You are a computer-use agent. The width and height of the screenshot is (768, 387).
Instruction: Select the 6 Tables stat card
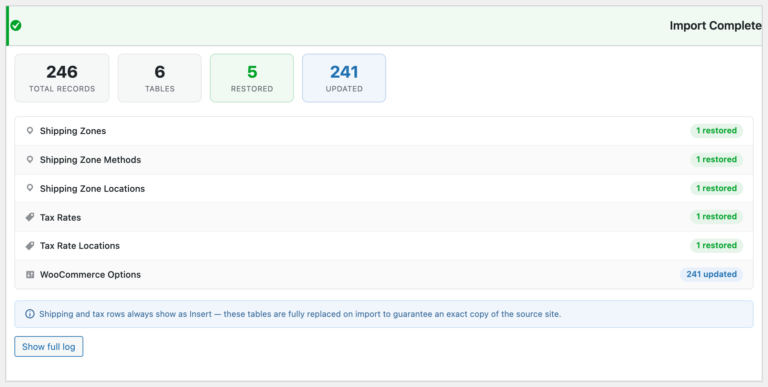click(x=160, y=78)
